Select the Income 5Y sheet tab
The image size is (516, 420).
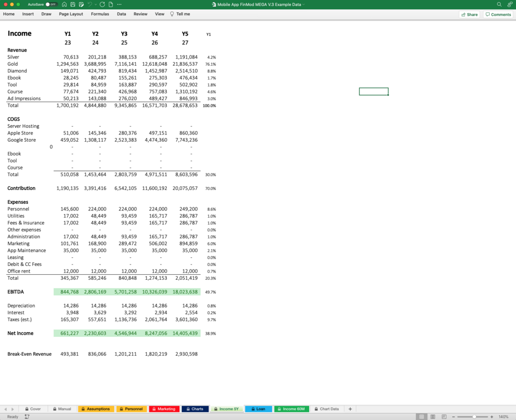pyautogui.click(x=226, y=409)
